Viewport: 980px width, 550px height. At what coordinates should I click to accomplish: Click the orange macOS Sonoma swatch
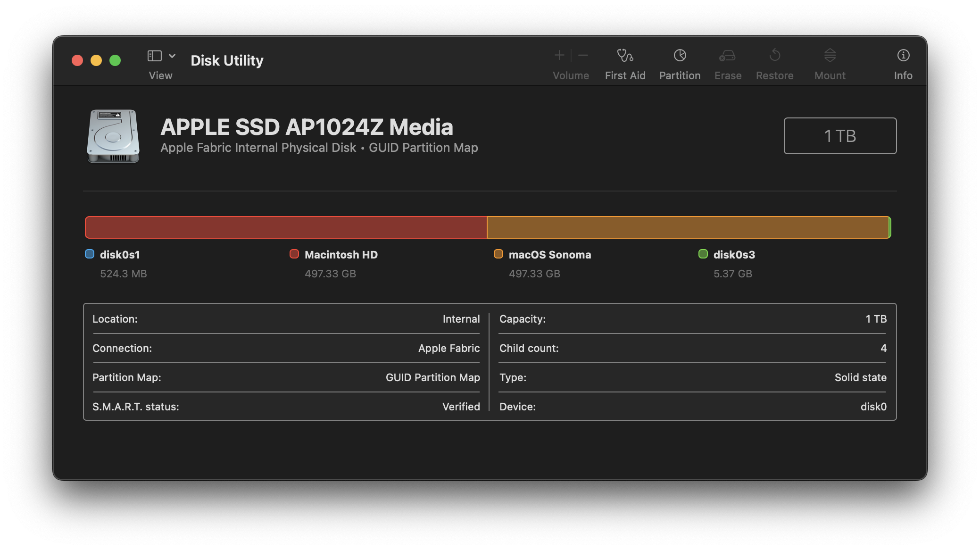point(498,254)
